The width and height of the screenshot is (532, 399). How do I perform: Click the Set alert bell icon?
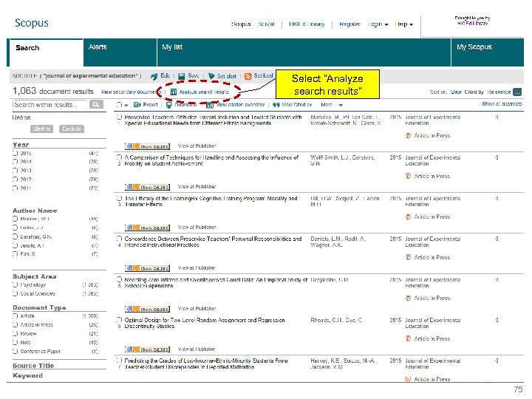pos(211,76)
